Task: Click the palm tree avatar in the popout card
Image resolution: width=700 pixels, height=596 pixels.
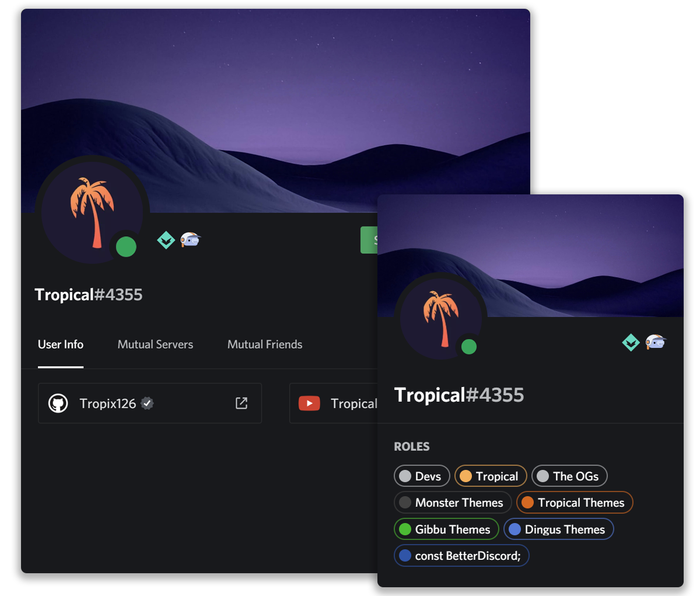Action: click(442, 318)
